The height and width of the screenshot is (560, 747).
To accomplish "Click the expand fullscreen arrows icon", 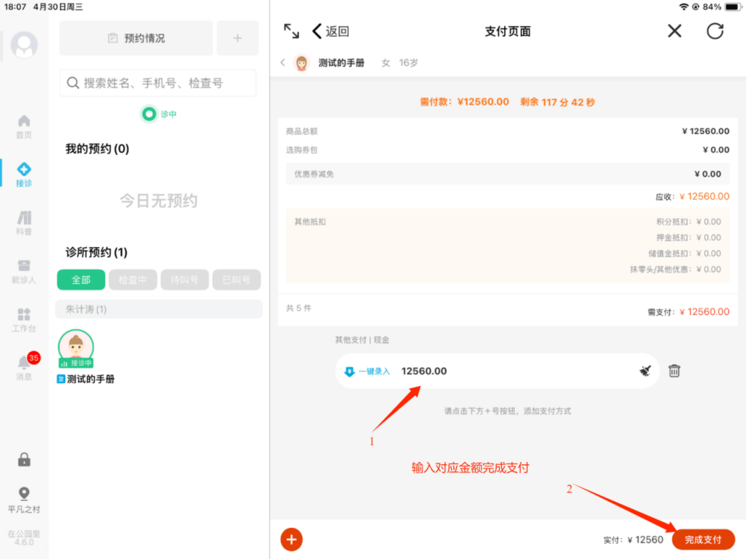I will click(x=291, y=31).
